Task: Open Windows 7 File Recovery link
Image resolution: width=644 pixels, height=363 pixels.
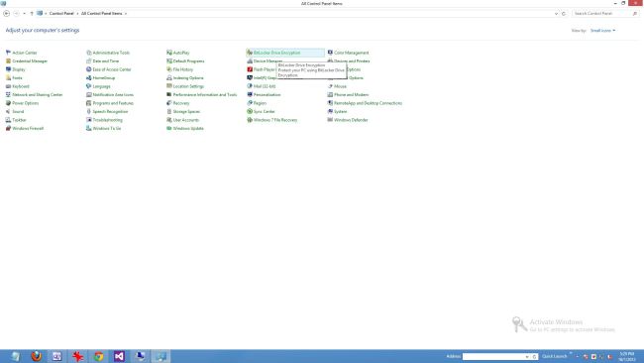Action: pyautogui.click(x=275, y=120)
